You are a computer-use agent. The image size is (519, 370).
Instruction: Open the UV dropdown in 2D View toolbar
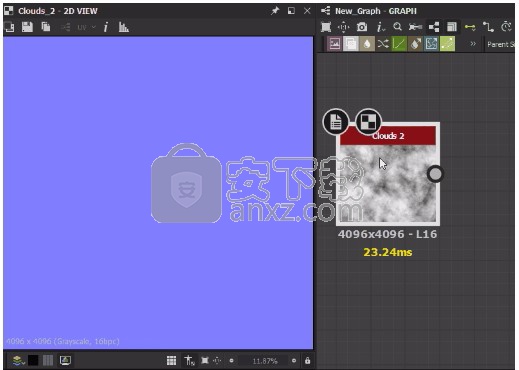click(86, 27)
